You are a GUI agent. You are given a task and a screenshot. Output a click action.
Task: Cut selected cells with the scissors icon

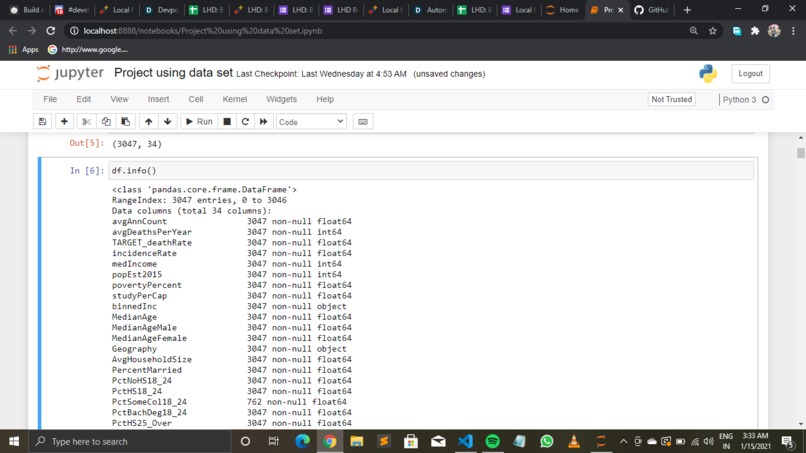click(x=86, y=122)
